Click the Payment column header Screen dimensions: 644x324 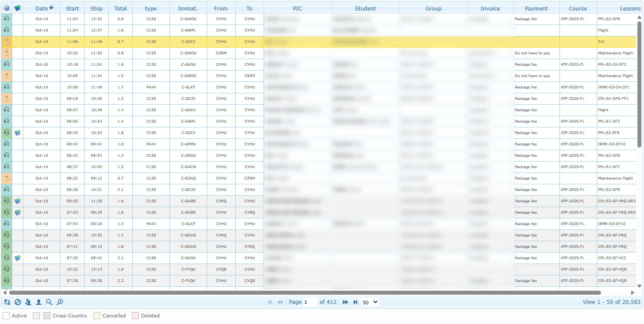[536, 8]
